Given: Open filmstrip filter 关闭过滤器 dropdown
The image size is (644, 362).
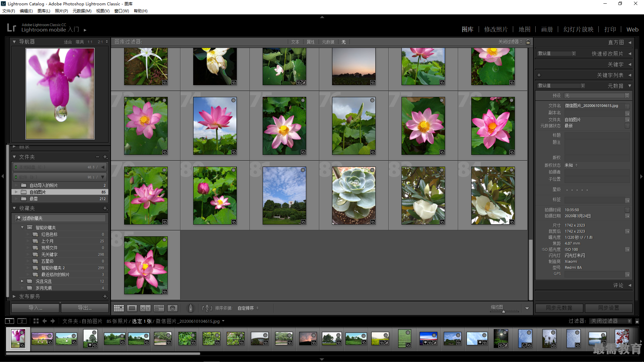Looking at the screenshot, I should tap(611, 321).
